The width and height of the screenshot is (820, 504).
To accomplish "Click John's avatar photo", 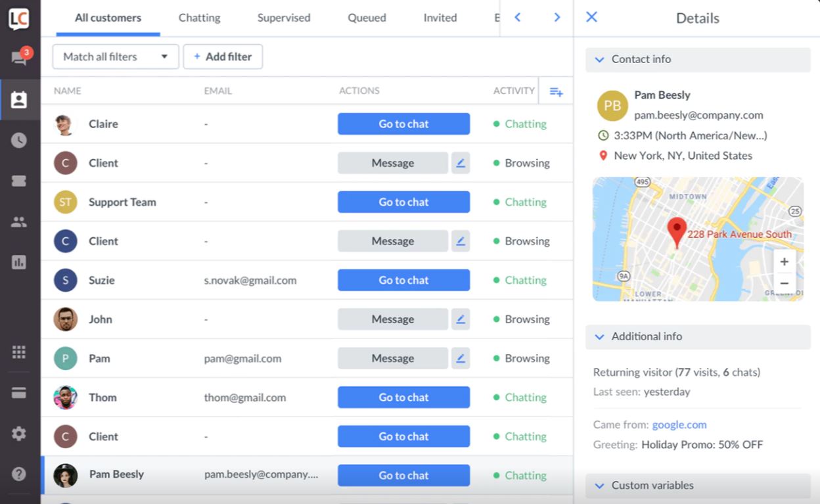I will pyautogui.click(x=65, y=319).
